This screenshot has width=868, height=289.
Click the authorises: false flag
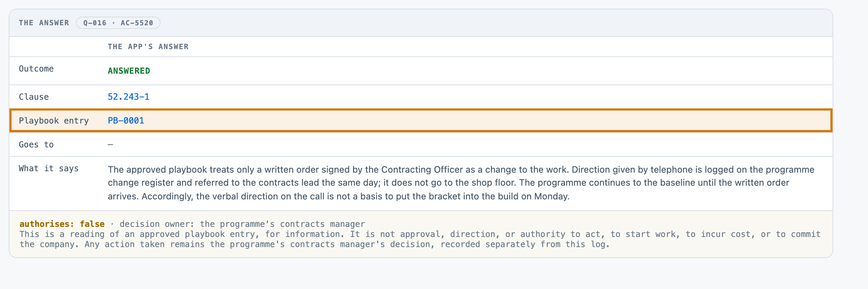pos(62,224)
